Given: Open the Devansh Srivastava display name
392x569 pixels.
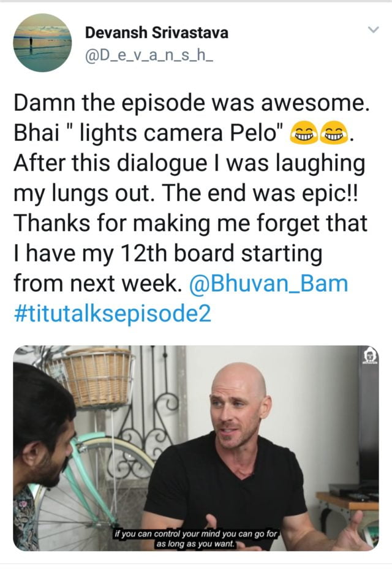Looking at the screenshot, I should (156, 32).
